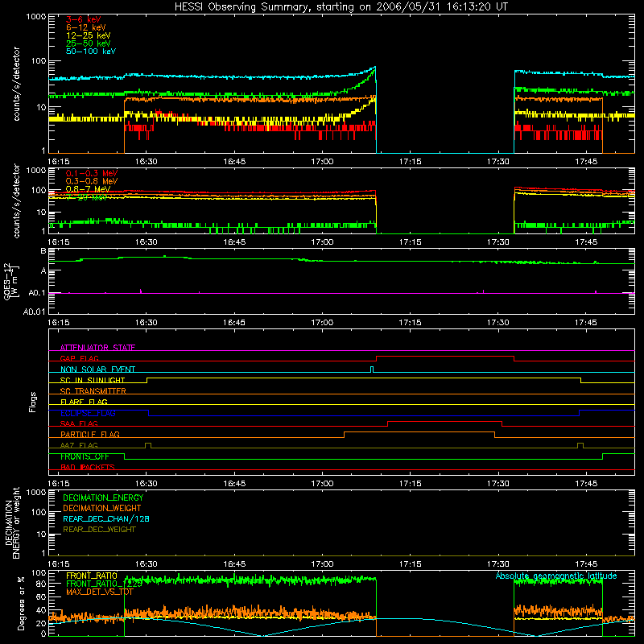Click the A0.1 tick label on GOES plot
The height and width of the screenshot is (644, 644).
point(37,293)
